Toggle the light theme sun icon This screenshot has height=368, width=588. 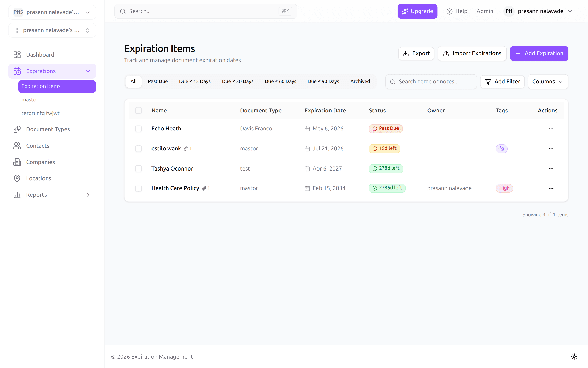(574, 357)
